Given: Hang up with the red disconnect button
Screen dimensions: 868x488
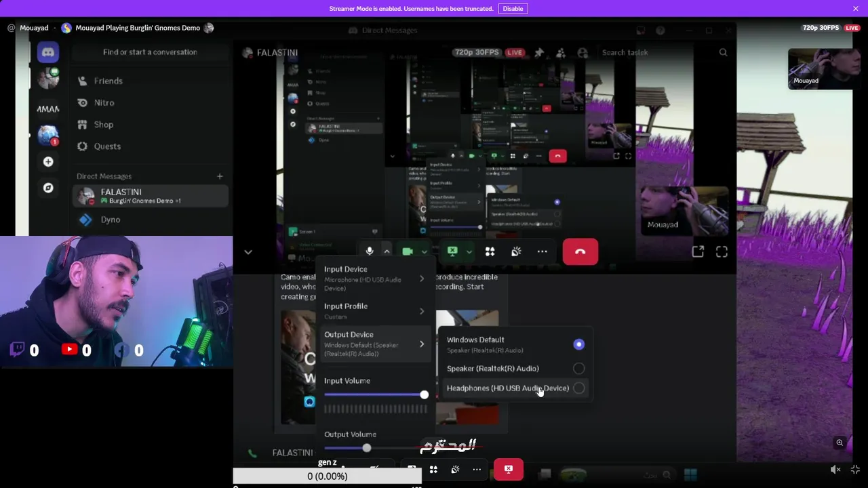Looking at the screenshot, I should pos(580,251).
